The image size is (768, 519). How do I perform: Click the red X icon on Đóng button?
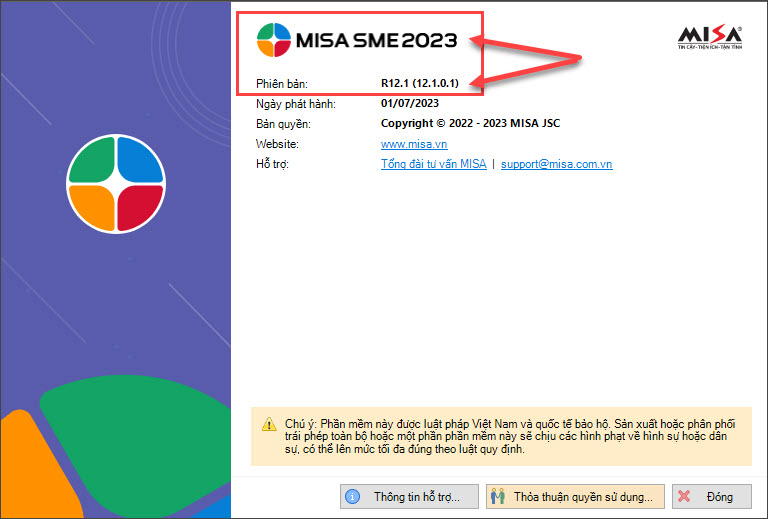tap(685, 496)
